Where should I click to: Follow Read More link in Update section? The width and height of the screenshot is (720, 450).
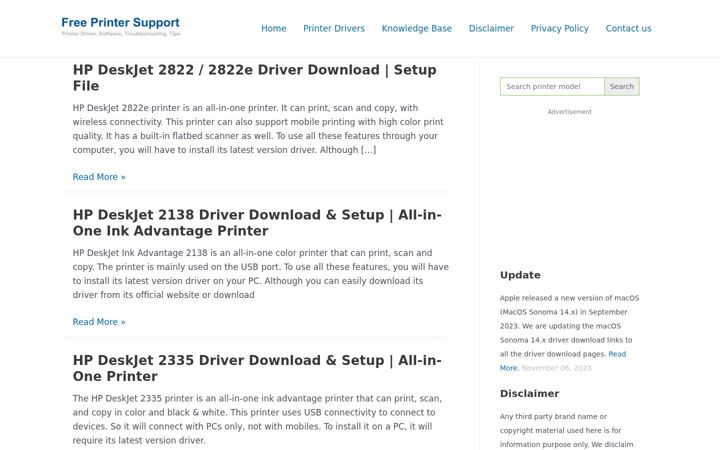pos(617,354)
